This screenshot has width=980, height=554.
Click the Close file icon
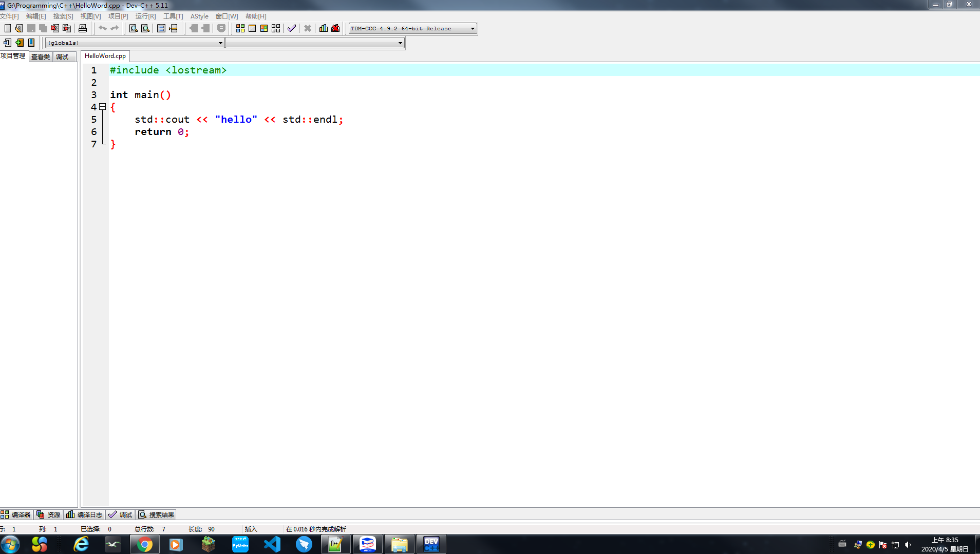55,28
